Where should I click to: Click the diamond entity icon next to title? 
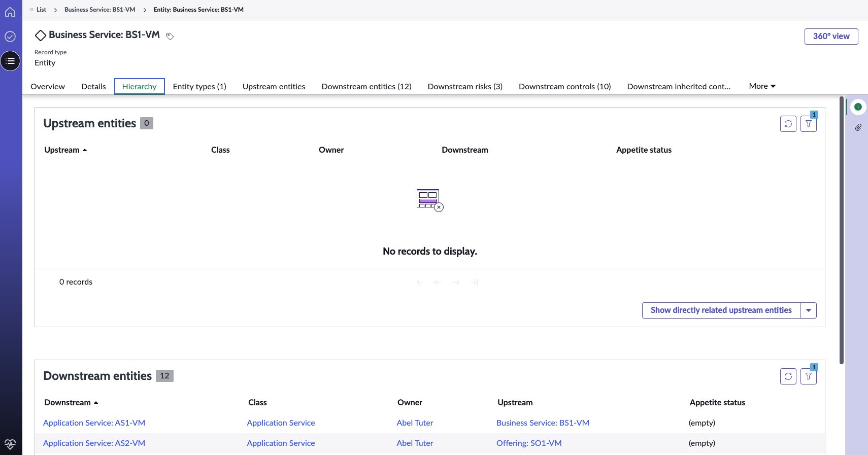[x=40, y=36]
